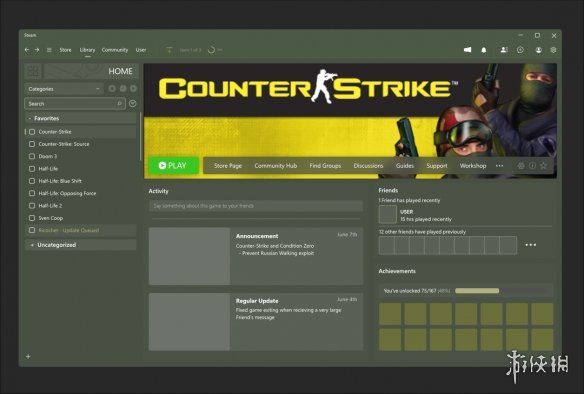
Task: Check the Doom 3 checkbox
Action: [x=32, y=156]
